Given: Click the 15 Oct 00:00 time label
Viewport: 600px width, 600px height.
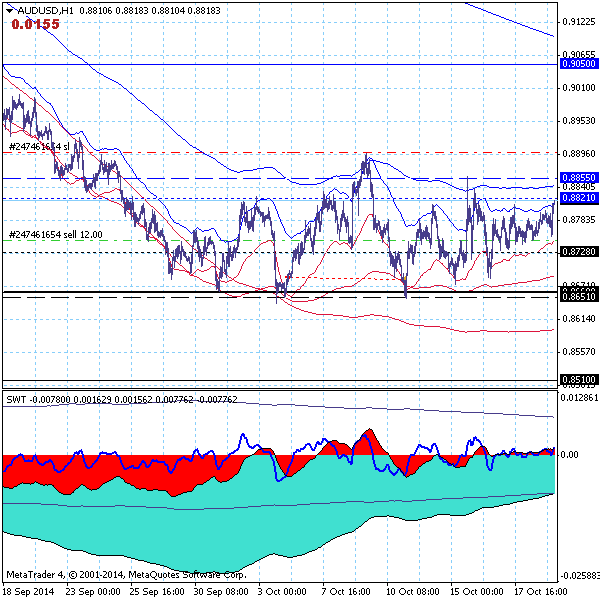Looking at the screenshot, I should click(x=476, y=592).
